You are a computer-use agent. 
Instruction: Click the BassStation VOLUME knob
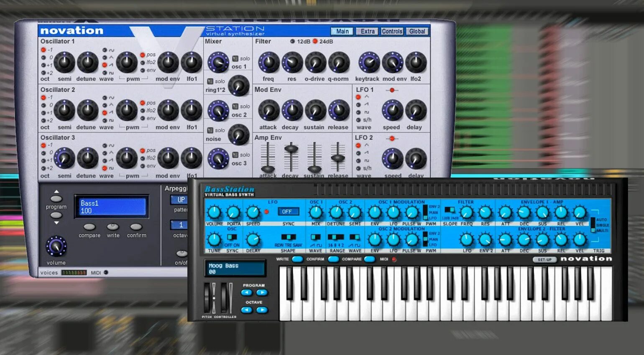tap(215, 213)
